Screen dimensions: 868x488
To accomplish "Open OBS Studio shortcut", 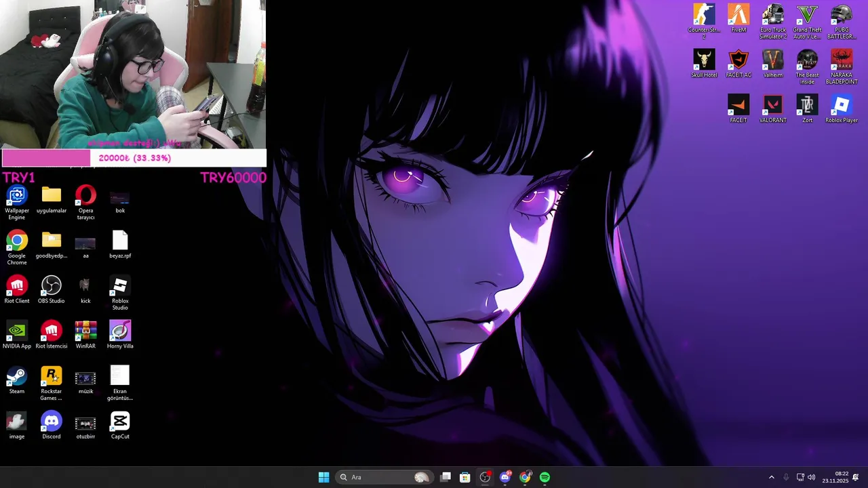I will coord(52,290).
